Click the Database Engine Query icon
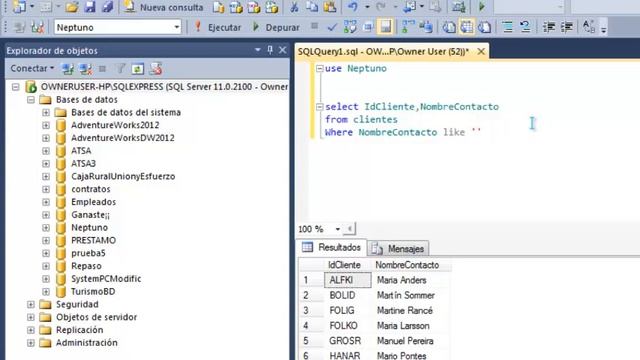 218,7
